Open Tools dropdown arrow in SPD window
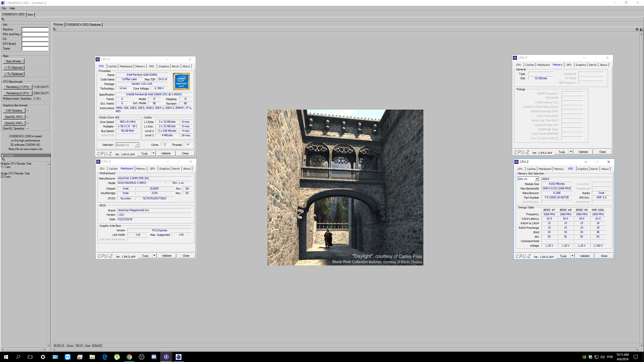Viewport: 644px width, 362px height. click(x=572, y=256)
